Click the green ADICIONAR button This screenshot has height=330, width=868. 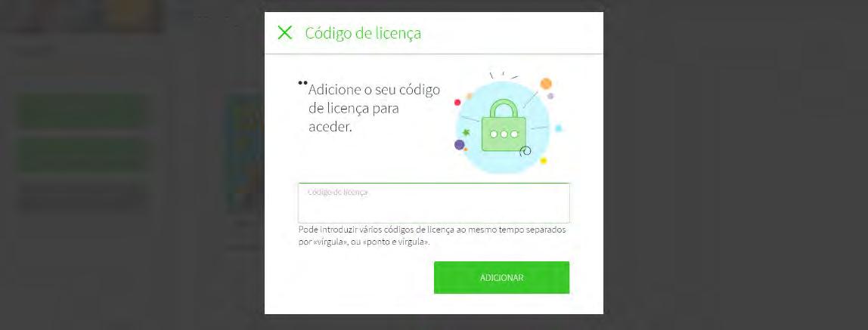tap(501, 277)
